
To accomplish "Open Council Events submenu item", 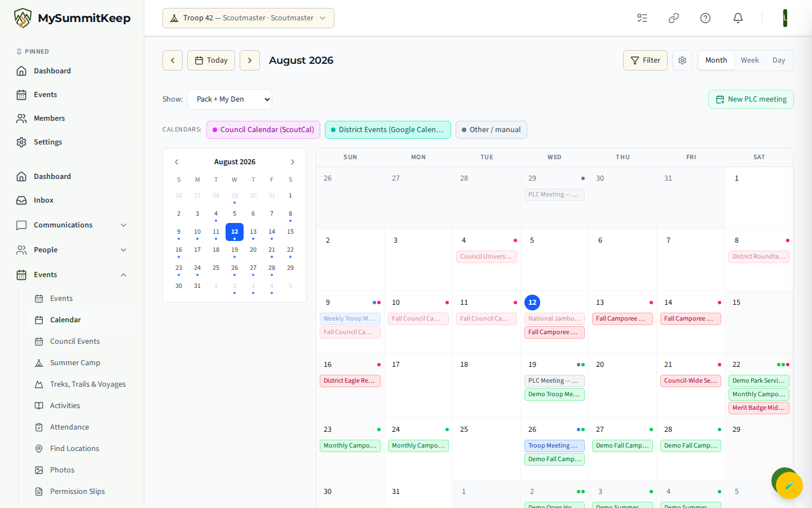I will click(81, 341).
